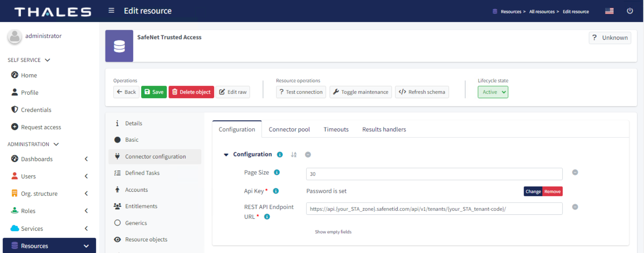Remove REST API Endpoint URL value minus icon
The width and height of the screenshot is (644, 253).
pyautogui.click(x=575, y=207)
